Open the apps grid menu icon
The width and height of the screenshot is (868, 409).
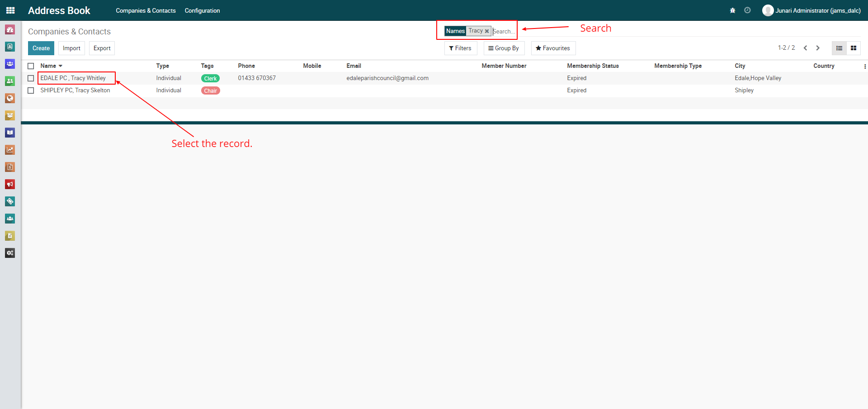(10, 10)
